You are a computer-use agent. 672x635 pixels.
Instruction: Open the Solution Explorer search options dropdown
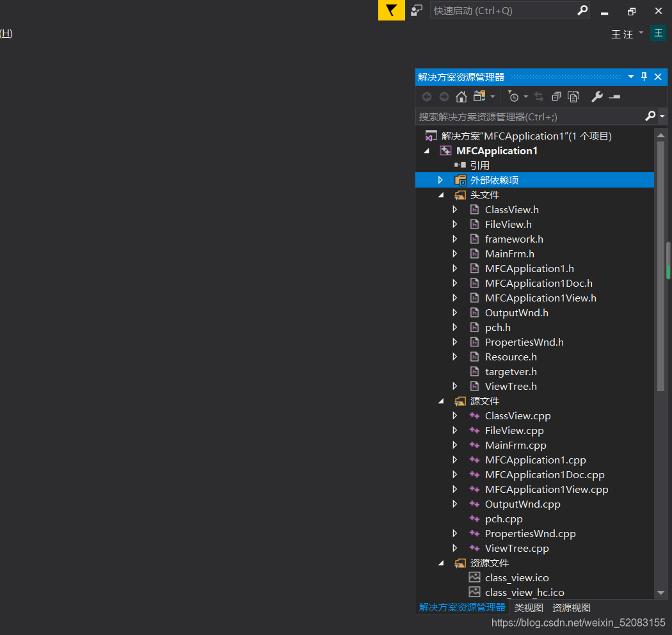click(x=662, y=117)
